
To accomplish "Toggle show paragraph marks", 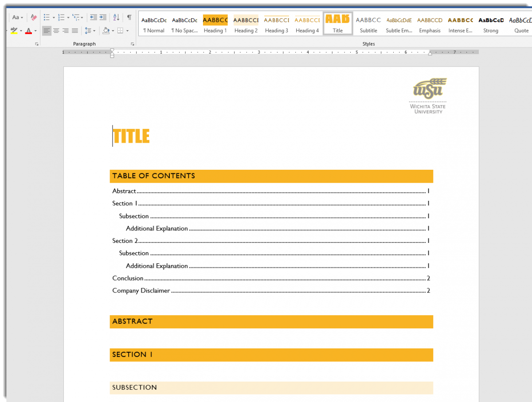I will pos(129,18).
